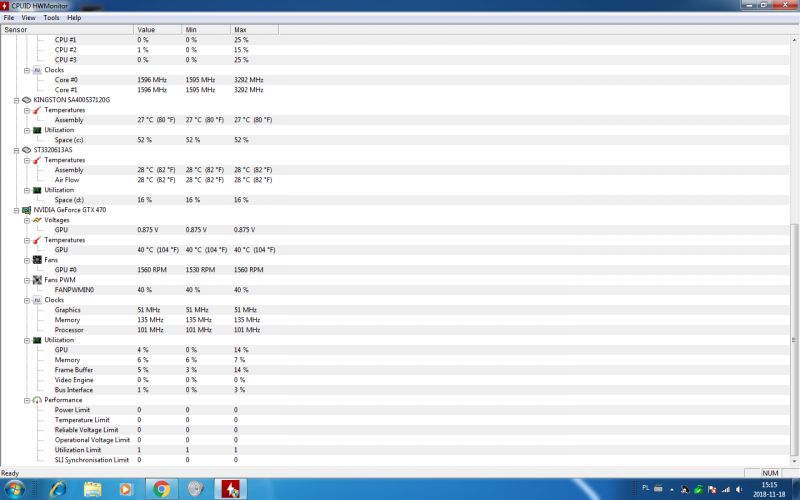800x500 pixels.
Task: Click the Max column header
Action: point(254,30)
